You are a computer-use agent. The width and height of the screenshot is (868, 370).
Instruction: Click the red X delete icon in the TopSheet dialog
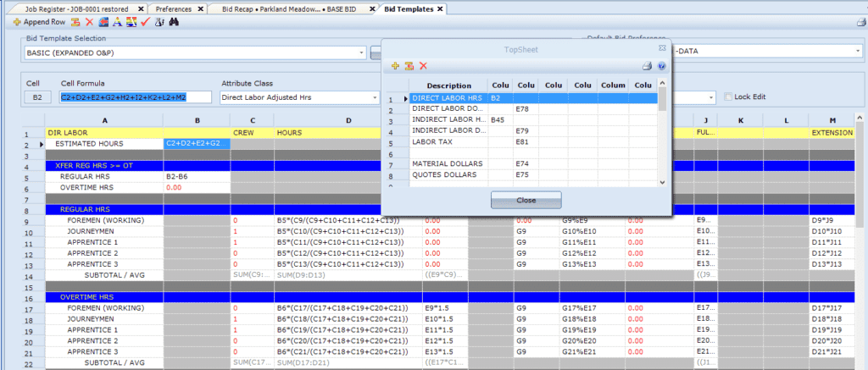424,66
